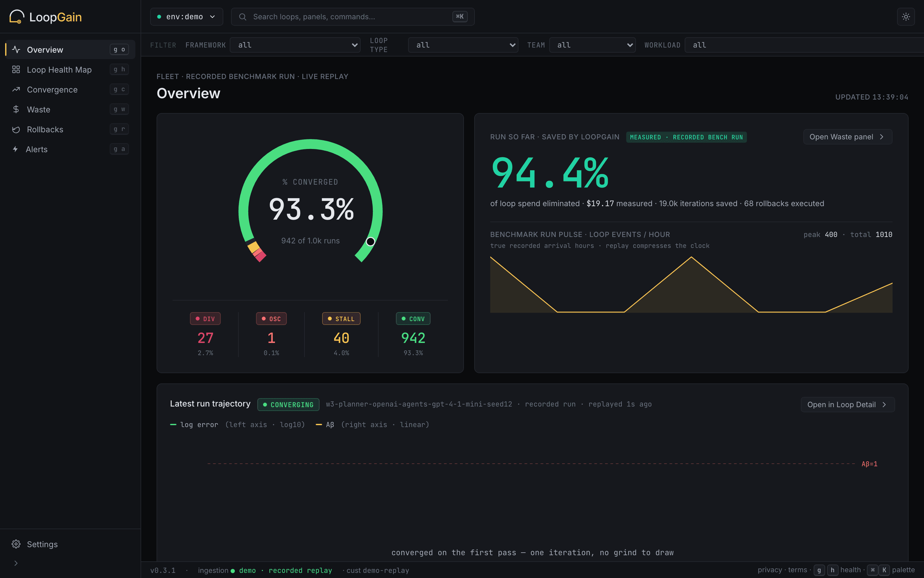The height and width of the screenshot is (578, 924).
Task: Click the Overview pulse icon in sidebar
Action: (x=16, y=49)
